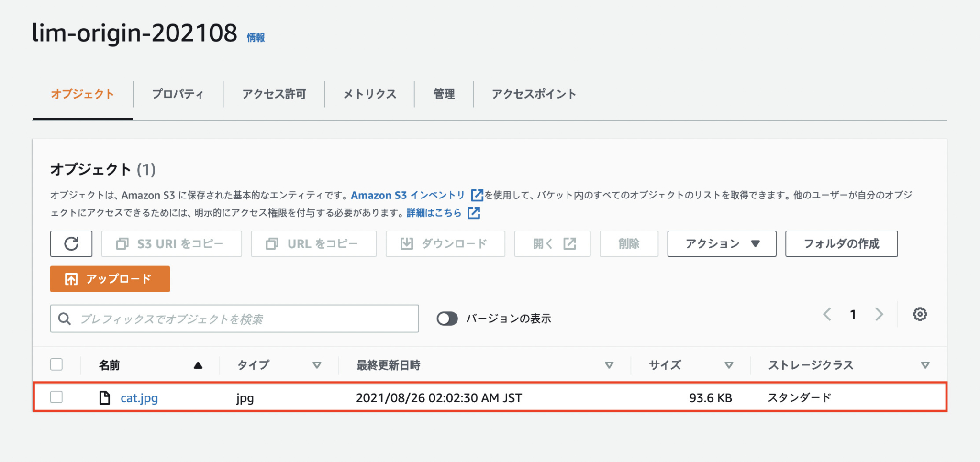
Task: Open the メトリクス tab
Action: point(369,94)
